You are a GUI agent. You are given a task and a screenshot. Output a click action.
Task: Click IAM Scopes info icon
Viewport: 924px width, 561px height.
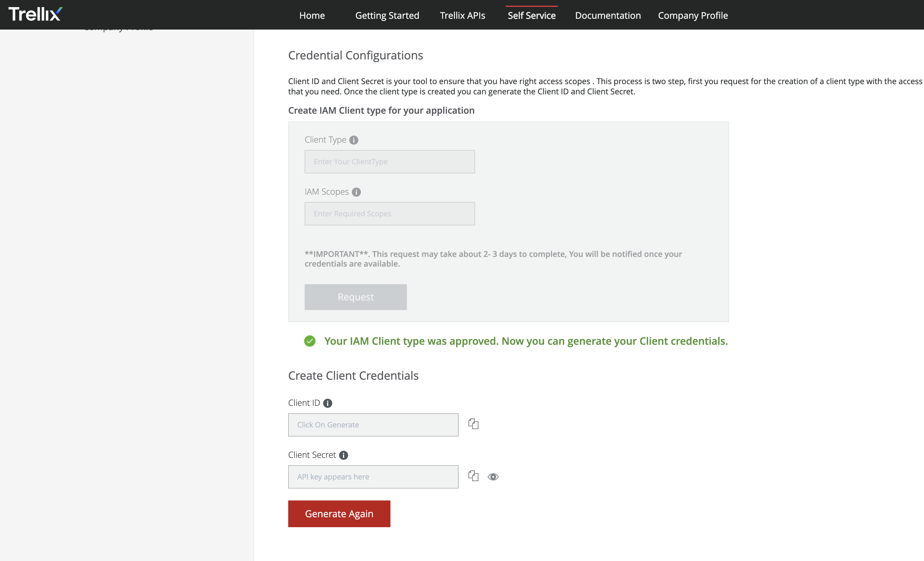356,192
